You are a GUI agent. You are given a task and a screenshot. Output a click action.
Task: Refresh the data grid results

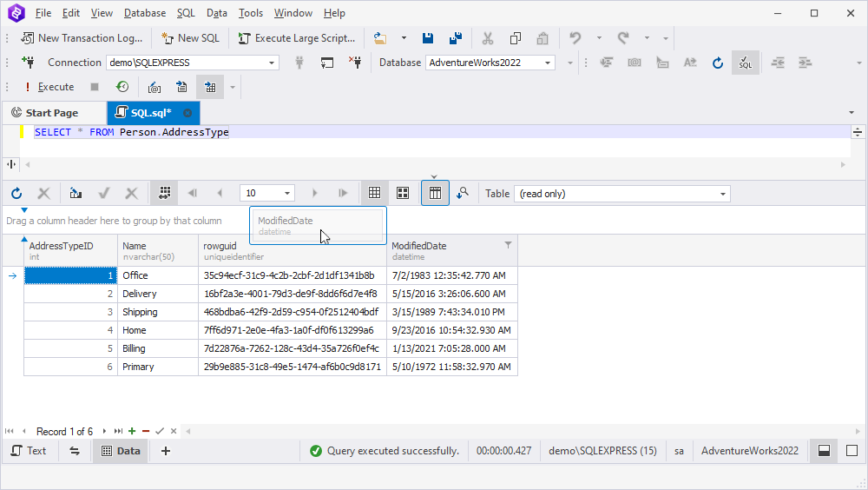16,194
